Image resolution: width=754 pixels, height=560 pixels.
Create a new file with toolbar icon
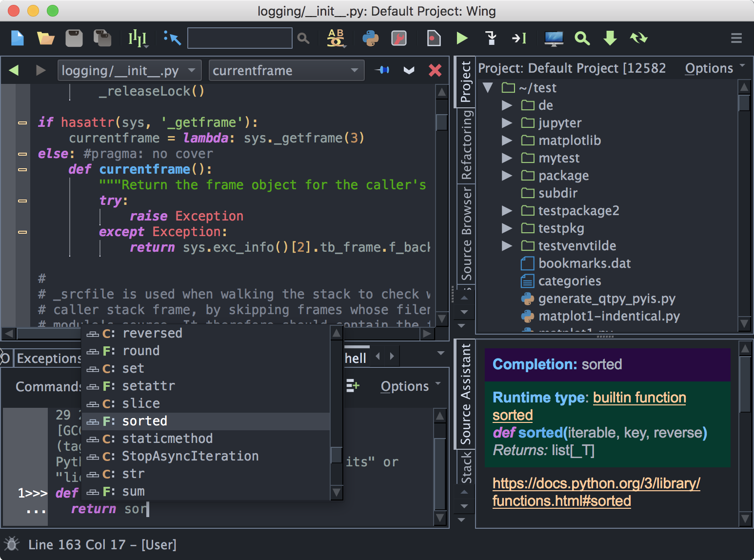(18, 38)
